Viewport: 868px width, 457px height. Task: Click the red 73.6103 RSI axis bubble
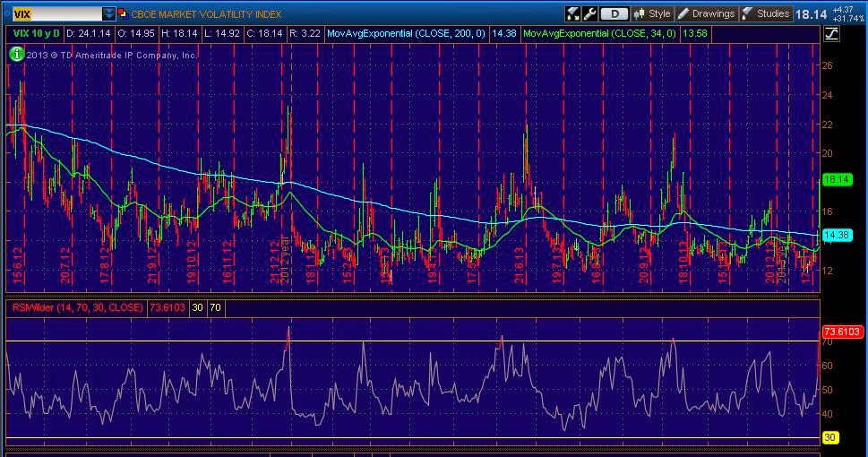pyautogui.click(x=842, y=332)
